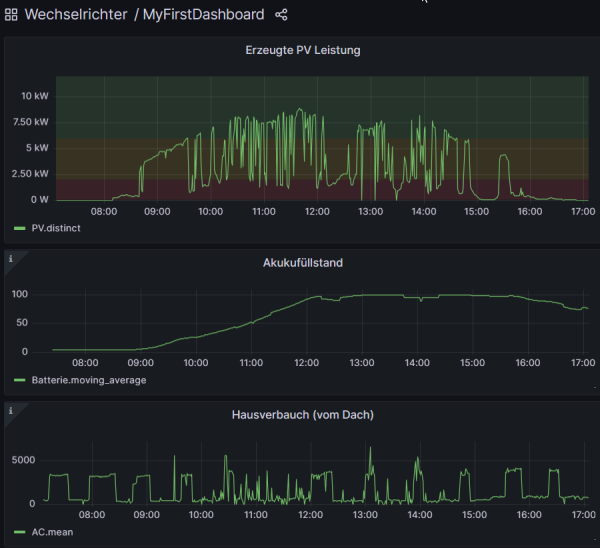The height and width of the screenshot is (548, 600).
Task: Open the Akukufüllstand panel title menu
Action: point(302,263)
